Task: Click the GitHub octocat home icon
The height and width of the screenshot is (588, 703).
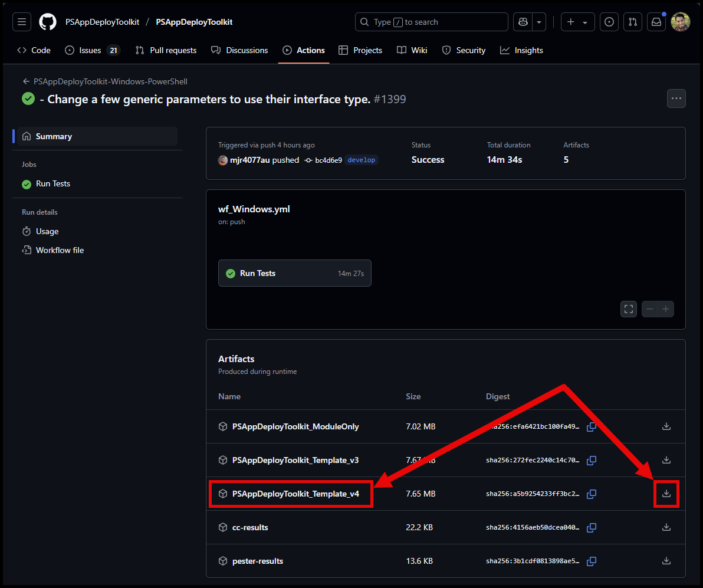Action: click(47, 22)
